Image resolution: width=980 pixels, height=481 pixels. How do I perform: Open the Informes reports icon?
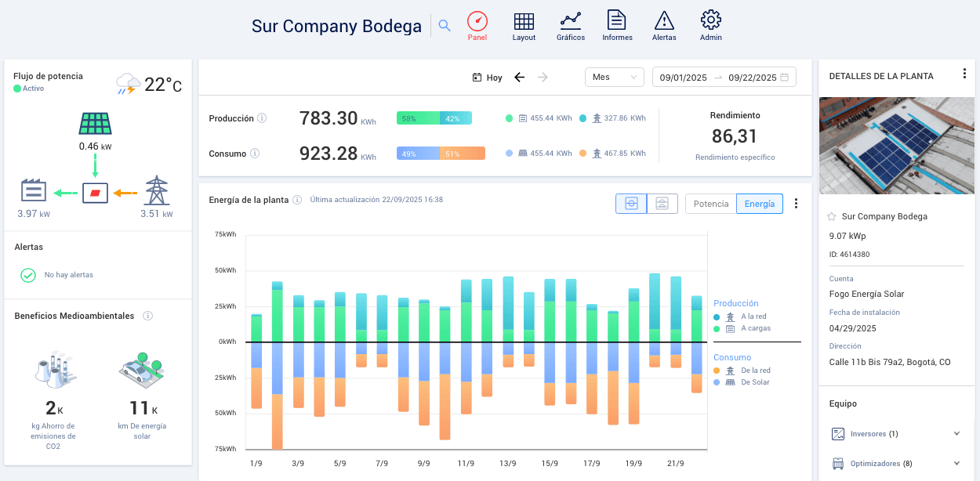click(617, 21)
